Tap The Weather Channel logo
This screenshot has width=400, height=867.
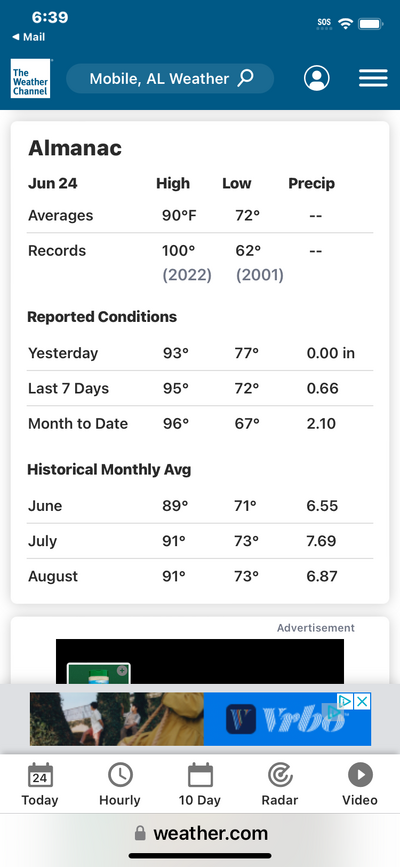(x=30, y=79)
